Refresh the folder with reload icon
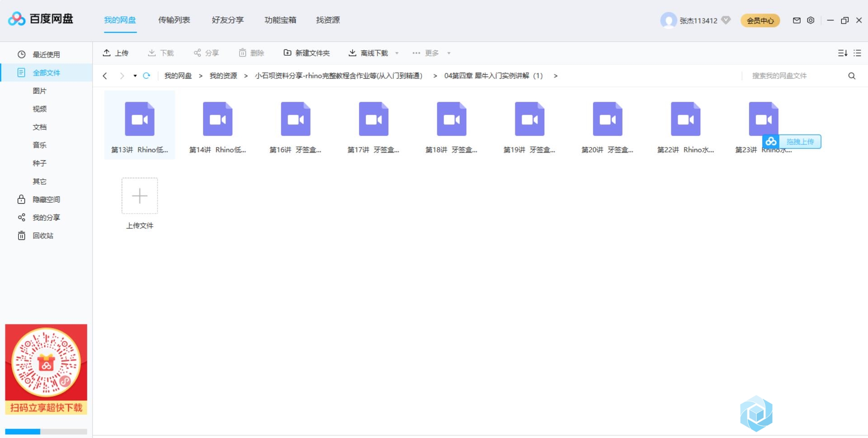This screenshot has width=868, height=438. pos(146,76)
